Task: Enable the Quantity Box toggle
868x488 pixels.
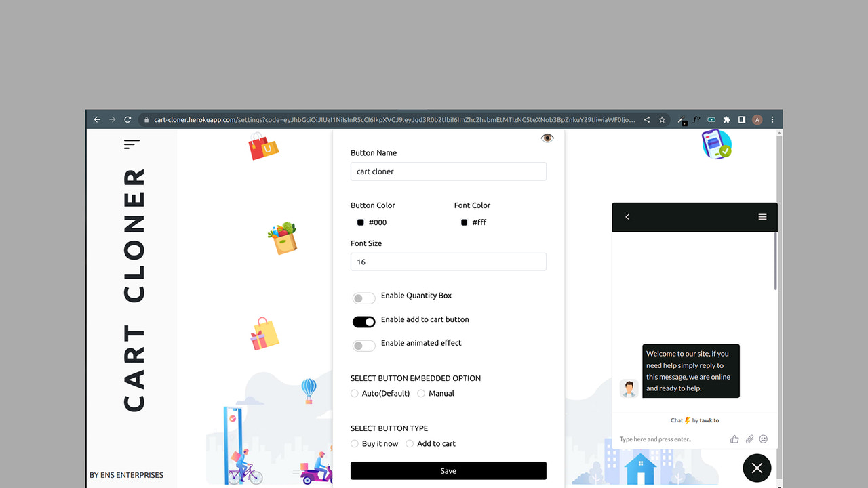Action: (363, 298)
